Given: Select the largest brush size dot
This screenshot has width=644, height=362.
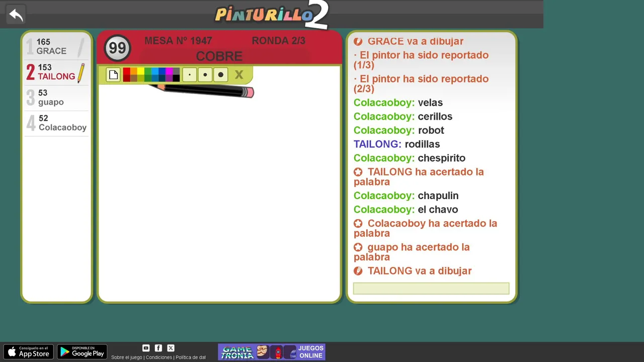Looking at the screenshot, I should coord(220,75).
